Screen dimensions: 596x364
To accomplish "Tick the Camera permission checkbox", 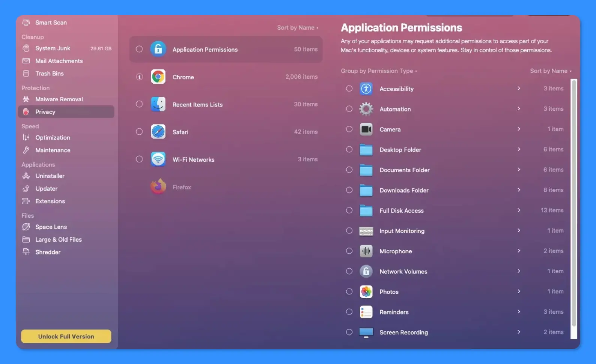I will click(x=349, y=129).
